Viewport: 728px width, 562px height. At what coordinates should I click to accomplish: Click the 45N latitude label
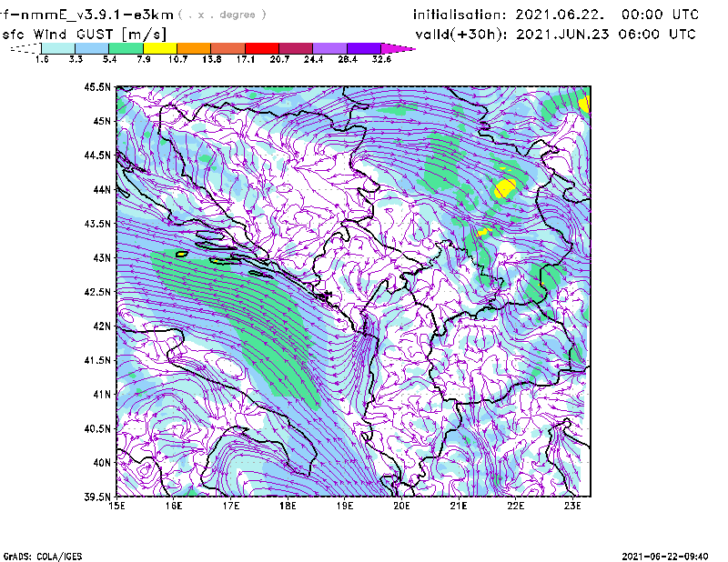(x=102, y=121)
